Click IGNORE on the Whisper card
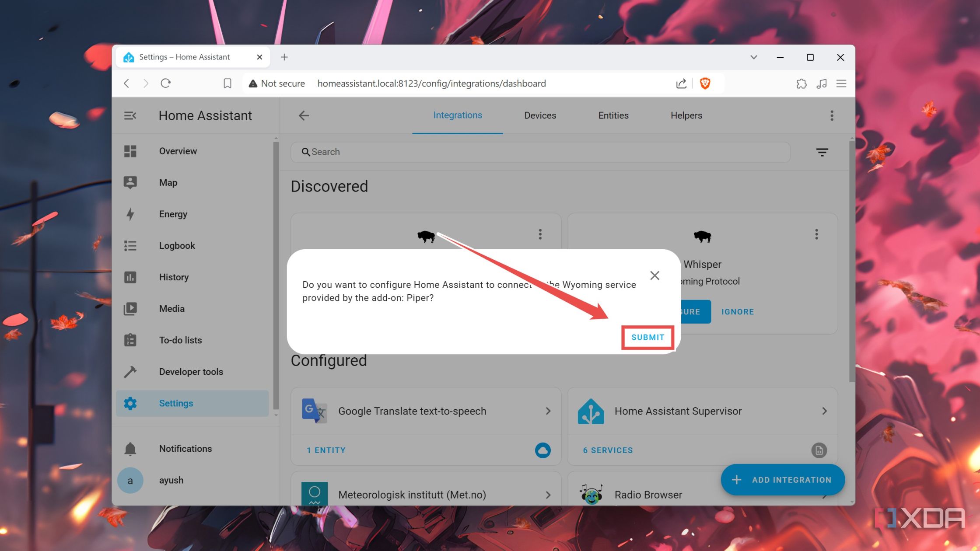Image resolution: width=980 pixels, height=551 pixels. pyautogui.click(x=737, y=311)
